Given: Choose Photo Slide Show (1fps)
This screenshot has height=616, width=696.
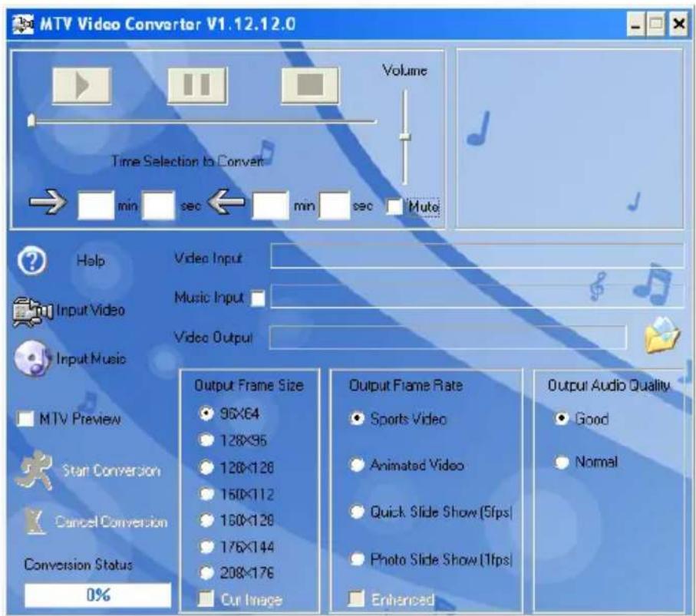Looking at the screenshot, I should [x=357, y=558].
